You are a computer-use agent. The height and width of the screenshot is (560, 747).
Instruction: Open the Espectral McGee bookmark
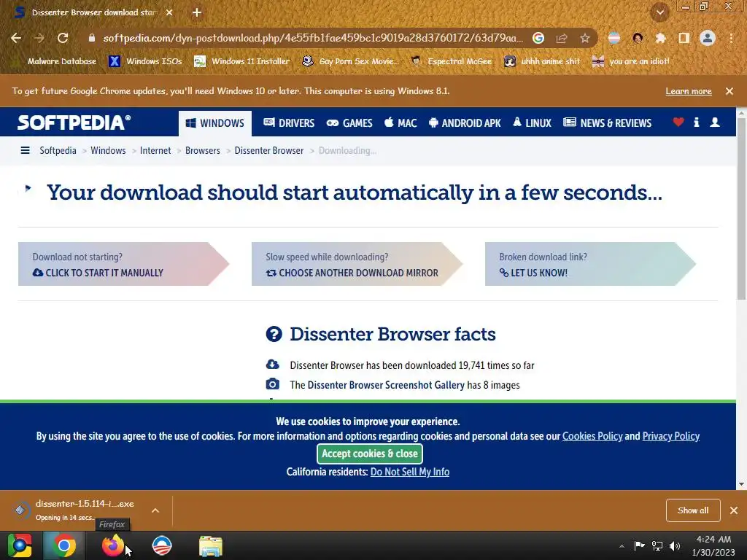click(451, 61)
